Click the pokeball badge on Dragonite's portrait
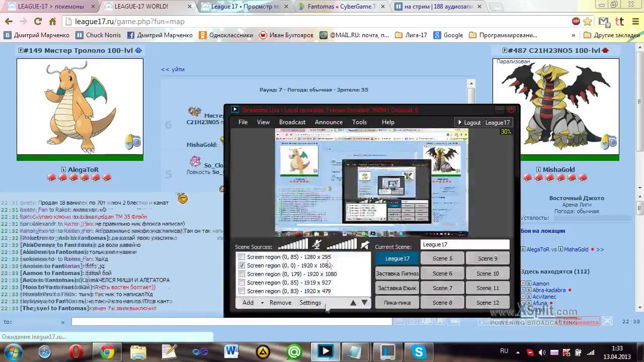Viewport: 644px width, 362px height. point(133,143)
